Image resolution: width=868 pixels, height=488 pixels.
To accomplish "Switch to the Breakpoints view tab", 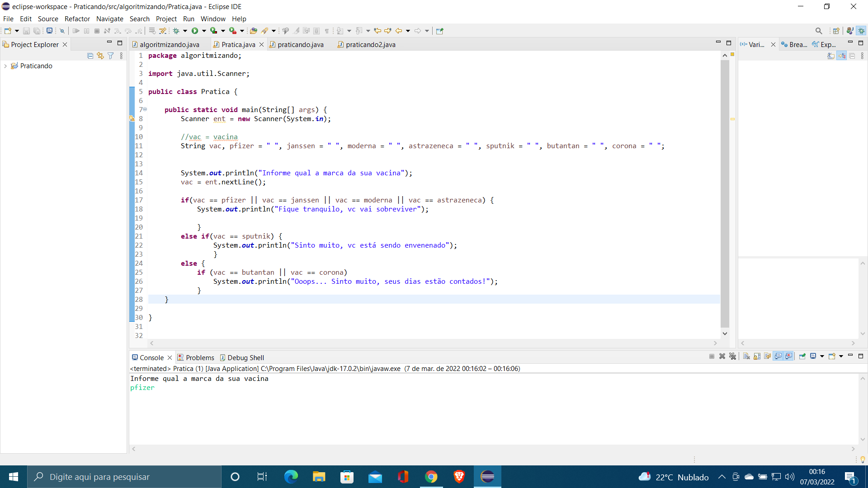I will 794,44.
